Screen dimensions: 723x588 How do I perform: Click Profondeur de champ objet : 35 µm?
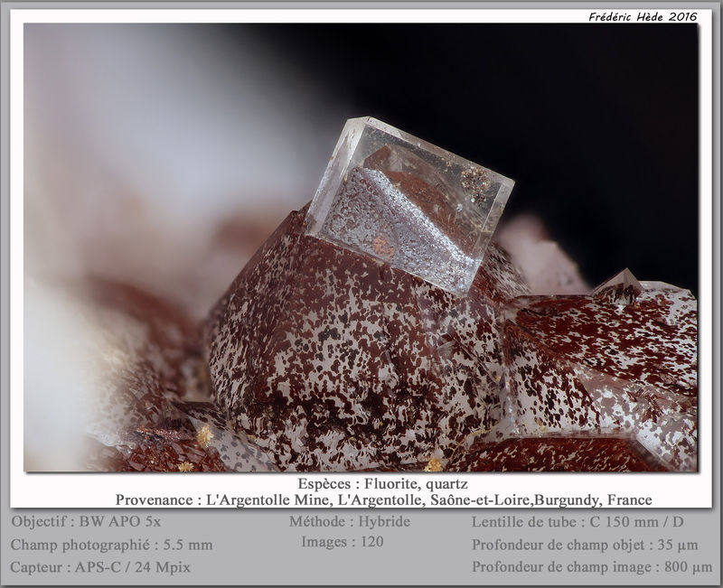tap(585, 545)
